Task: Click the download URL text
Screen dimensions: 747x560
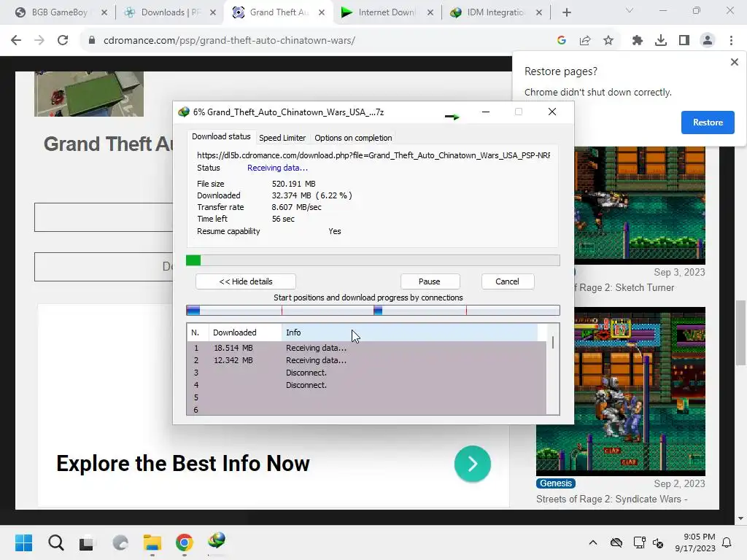Action: (373, 155)
